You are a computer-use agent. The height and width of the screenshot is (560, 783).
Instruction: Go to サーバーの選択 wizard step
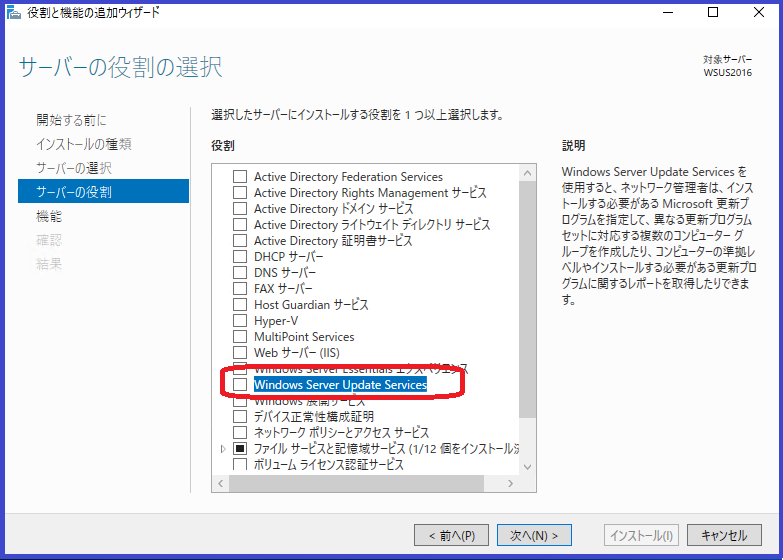[x=73, y=168]
